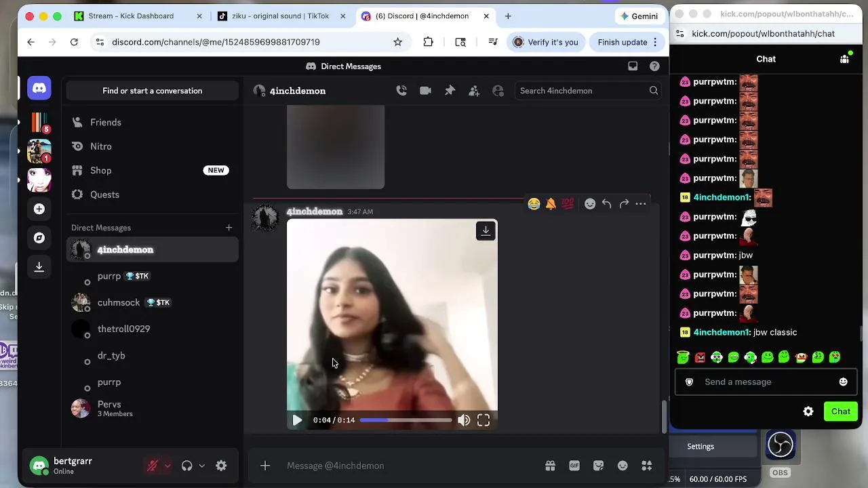Forward the 4inchdemon video message
Screen dimensions: 868x488
[x=624, y=204]
